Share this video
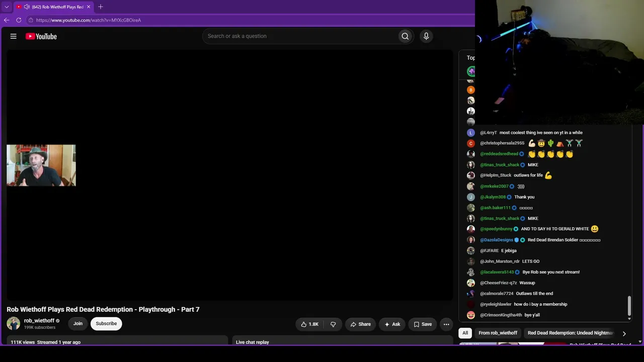 tap(360, 324)
